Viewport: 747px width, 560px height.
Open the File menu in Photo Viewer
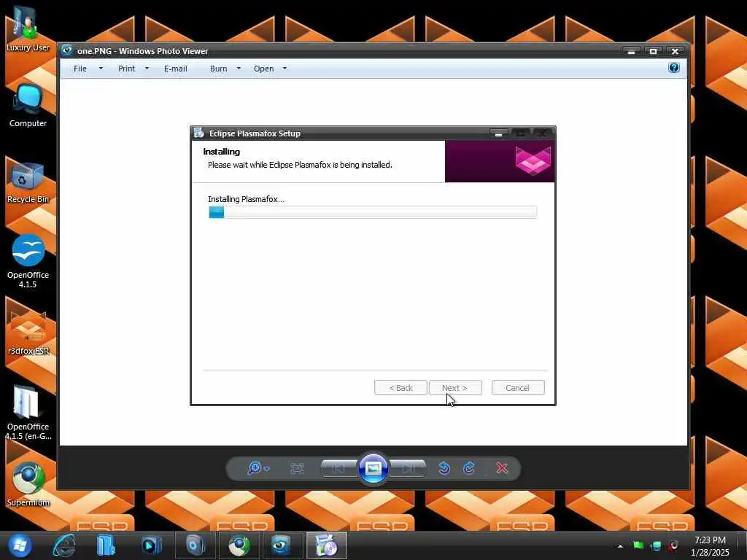click(x=80, y=69)
